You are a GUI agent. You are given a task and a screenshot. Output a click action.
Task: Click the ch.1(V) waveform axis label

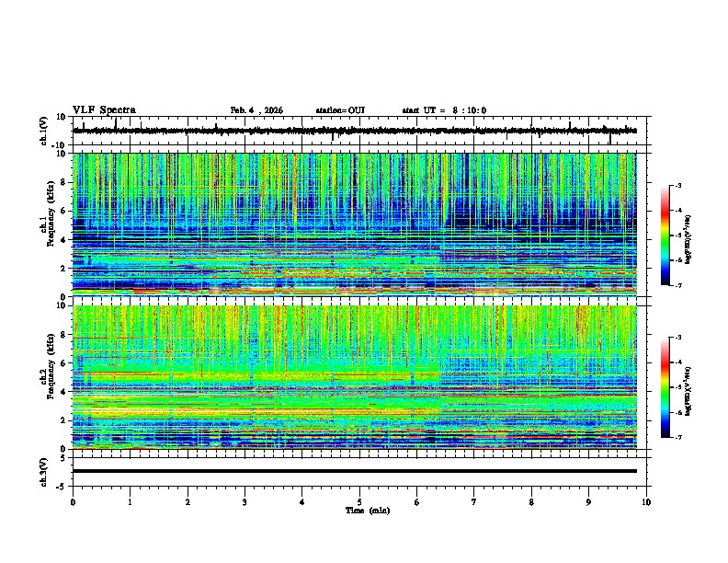point(43,131)
